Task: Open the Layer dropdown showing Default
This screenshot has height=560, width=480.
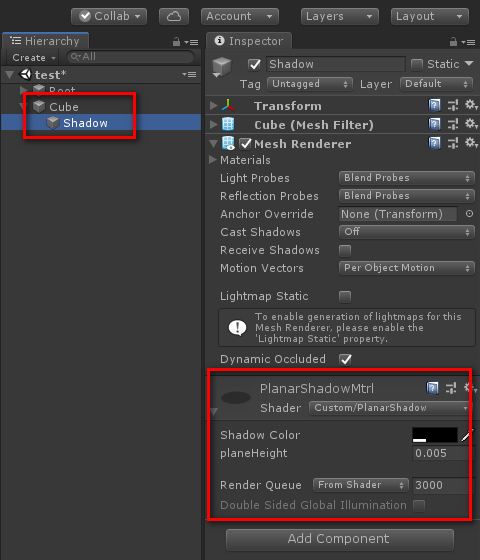Action: point(437,84)
